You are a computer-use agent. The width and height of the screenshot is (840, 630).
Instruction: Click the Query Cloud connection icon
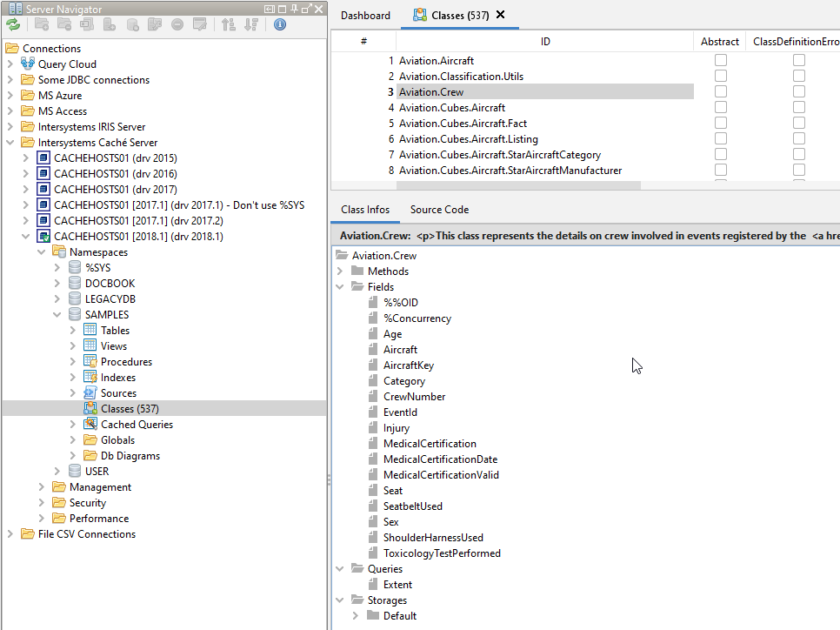(27, 64)
